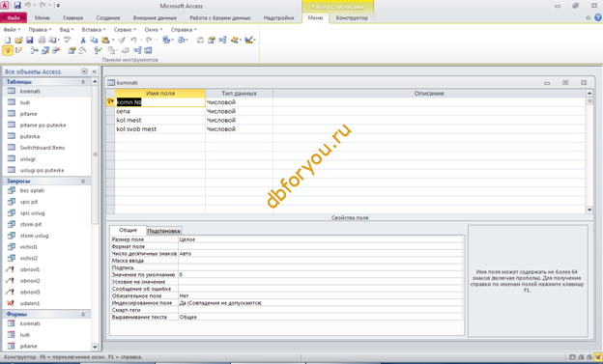Collapse the Запросы group header
The image size is (603, 364).
(x=83, y=182)
